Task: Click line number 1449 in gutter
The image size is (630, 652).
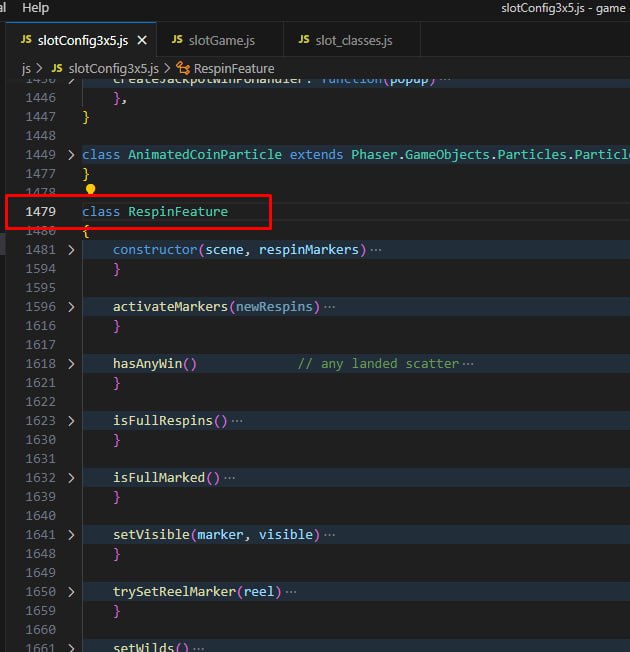Action: (x=40, y=155)
